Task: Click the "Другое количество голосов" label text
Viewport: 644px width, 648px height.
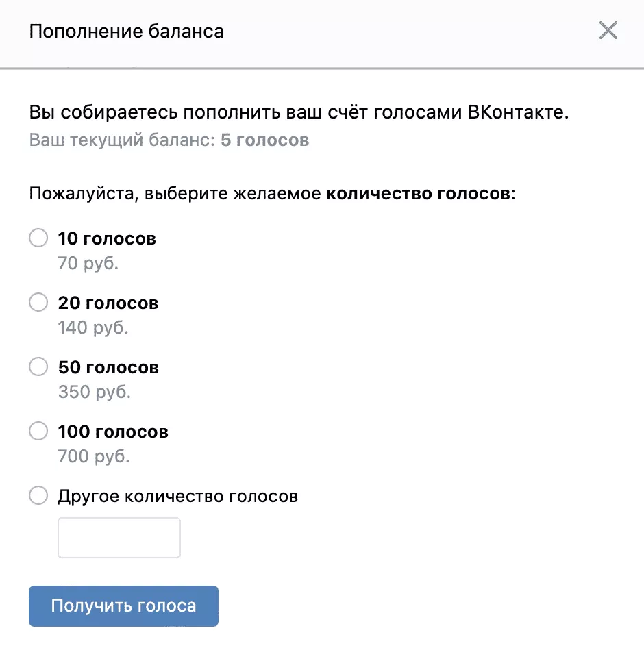Action: click(178, 496)
